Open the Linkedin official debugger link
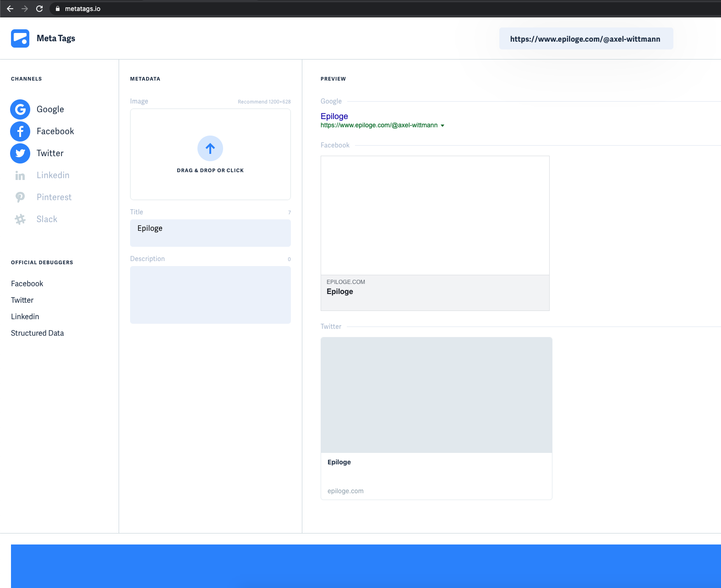Image resolution: width=721 pixels, height=588 pixels. coord(25,317)
